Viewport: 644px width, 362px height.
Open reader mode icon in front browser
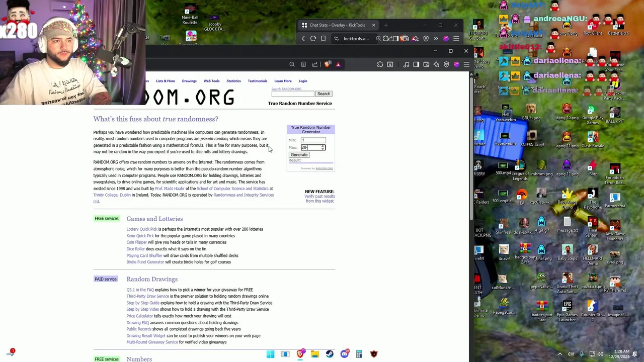[303, 64]
